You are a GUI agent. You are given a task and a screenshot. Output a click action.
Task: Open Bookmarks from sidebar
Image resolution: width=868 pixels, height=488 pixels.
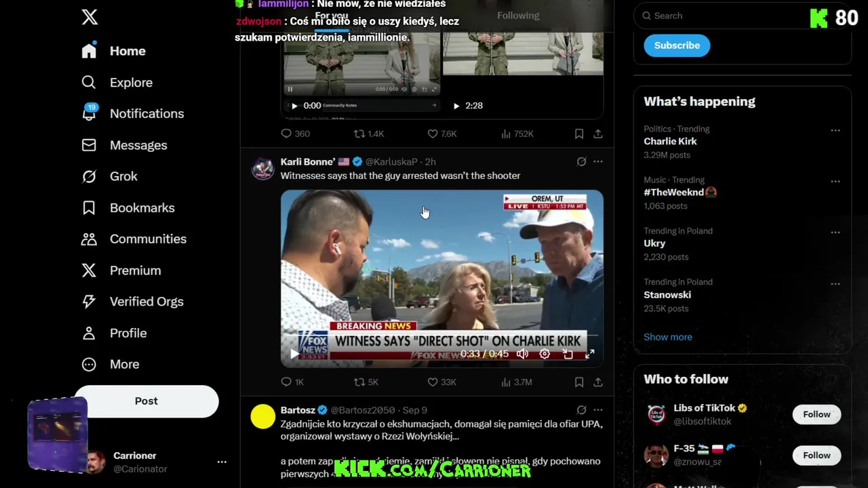tap(127, 207)
